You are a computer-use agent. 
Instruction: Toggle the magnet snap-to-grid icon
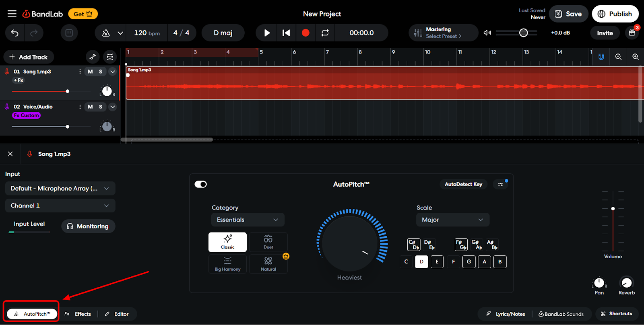pyautogui.click(x=601, y=57)
